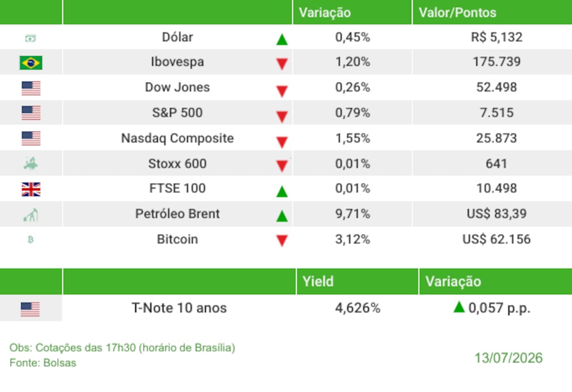Click the S&P 500 row name

(x=177, y=113)
